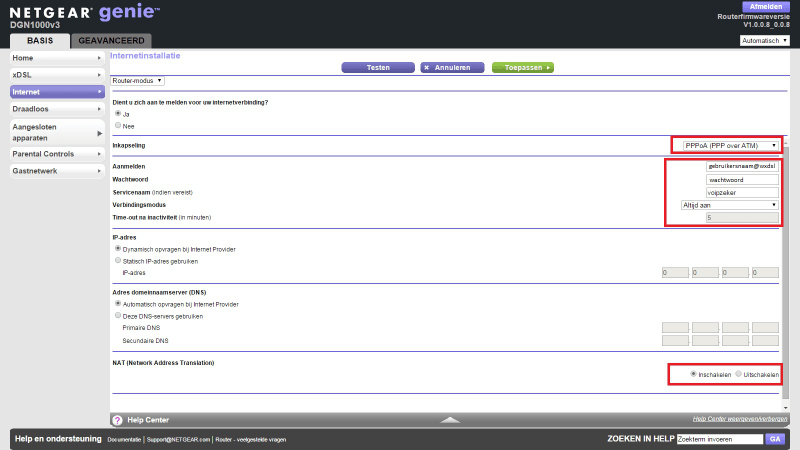Screen dimensions: 800x450
Task: Switch to the BASIS tab
Action: [40, 41]
